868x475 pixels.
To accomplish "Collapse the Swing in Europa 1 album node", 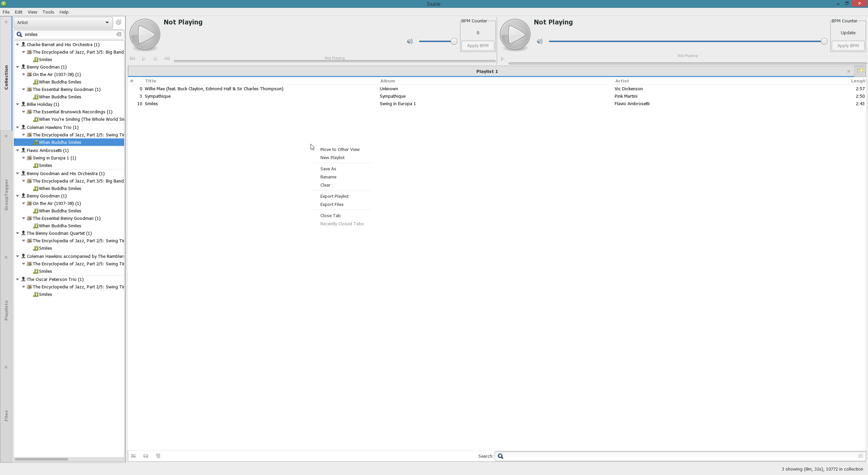I will (24, 158).
